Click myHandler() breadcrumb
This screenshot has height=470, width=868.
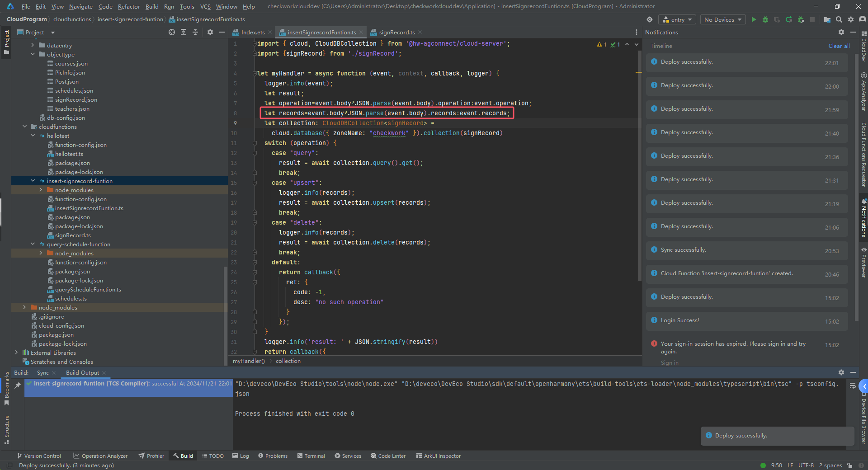coord(249,361)
